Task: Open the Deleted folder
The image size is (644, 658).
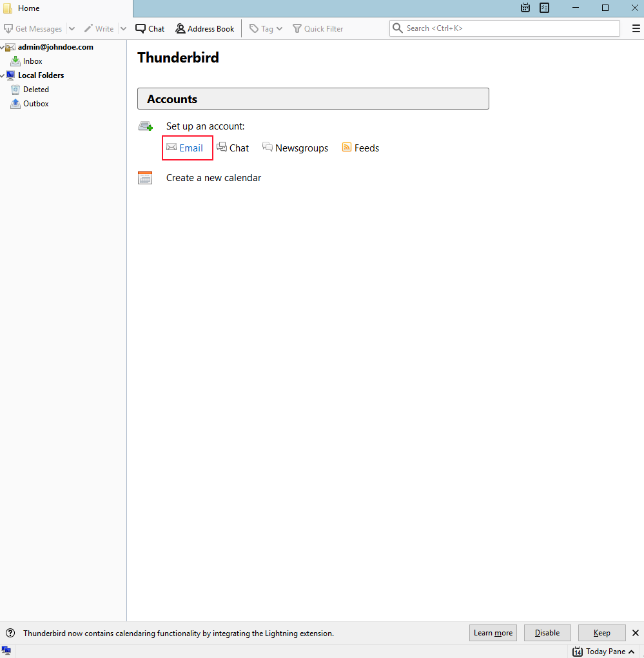Action: [x=35, y=90]
